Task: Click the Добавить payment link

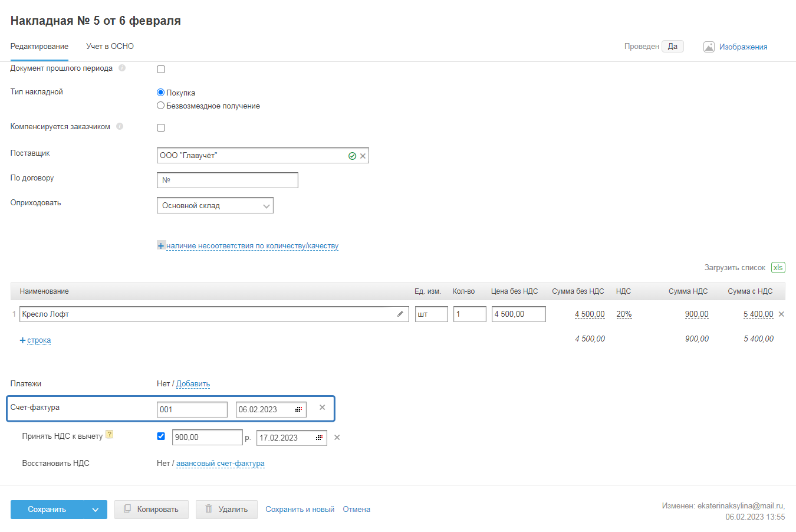Action: (193, 384)
